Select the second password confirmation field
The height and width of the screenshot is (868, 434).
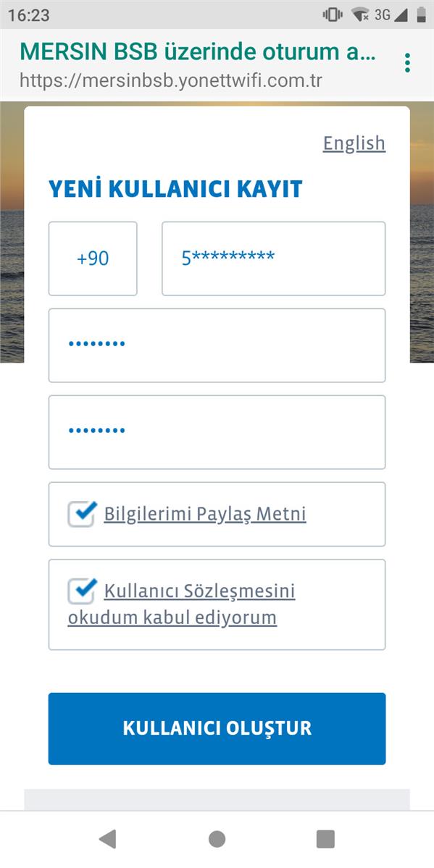(x=216, y=431)
